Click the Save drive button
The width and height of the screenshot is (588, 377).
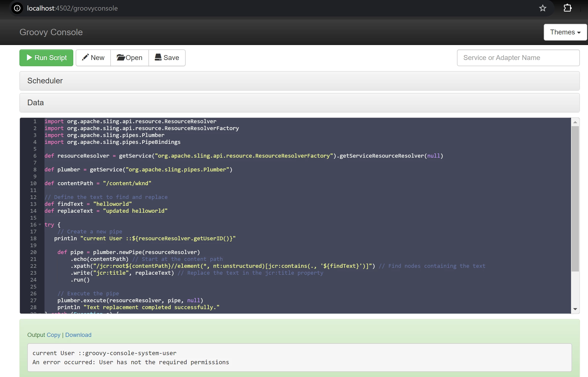tap(167, 58)
